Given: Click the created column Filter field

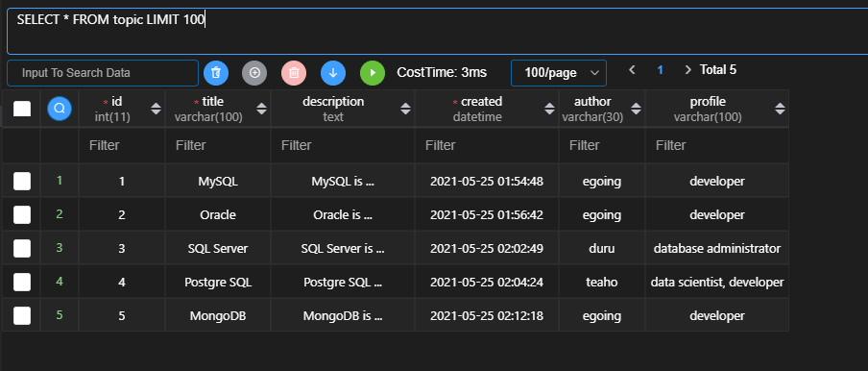Looking at the screenshot, I should (x=487, y=146).
